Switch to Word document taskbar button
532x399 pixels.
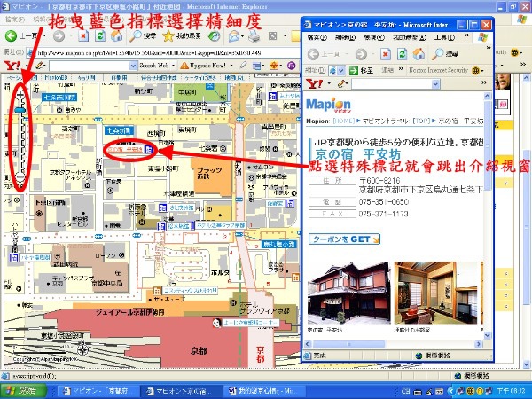pyautogui.click(x=263, y=391)
